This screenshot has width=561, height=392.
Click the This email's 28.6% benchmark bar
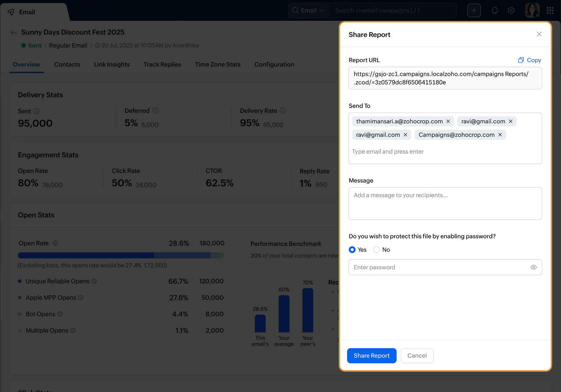(260, 323)
